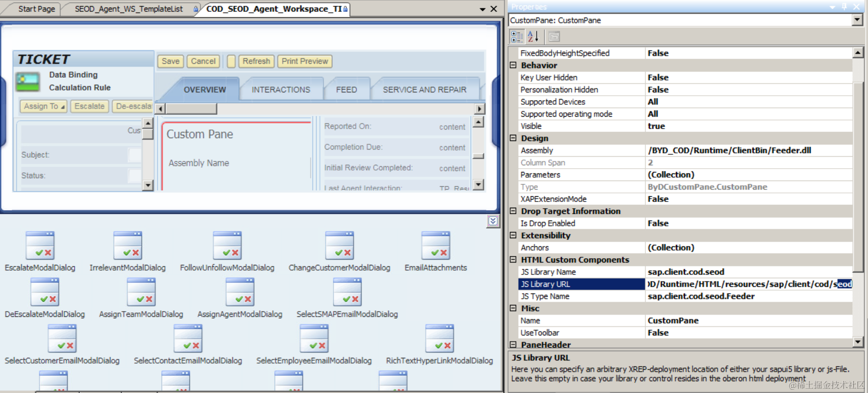Image resolution: width=868 pixels, height=393 pixels.
Task: Click the UseToolbar property row
Action: (685, 333)
